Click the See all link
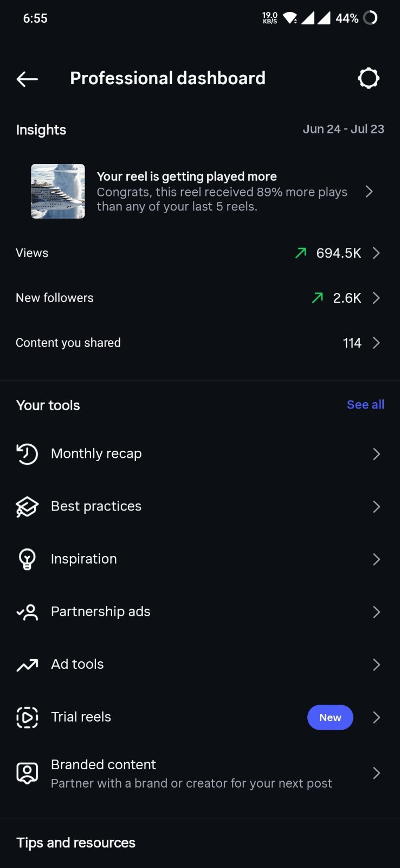Screen dimensions: 400x868 pos(365,405)
